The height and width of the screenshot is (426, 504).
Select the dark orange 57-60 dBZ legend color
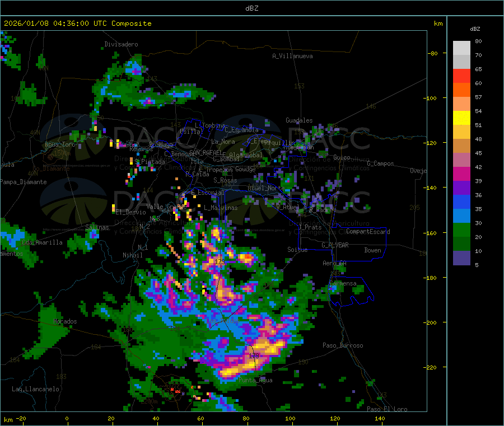point(461,90)
